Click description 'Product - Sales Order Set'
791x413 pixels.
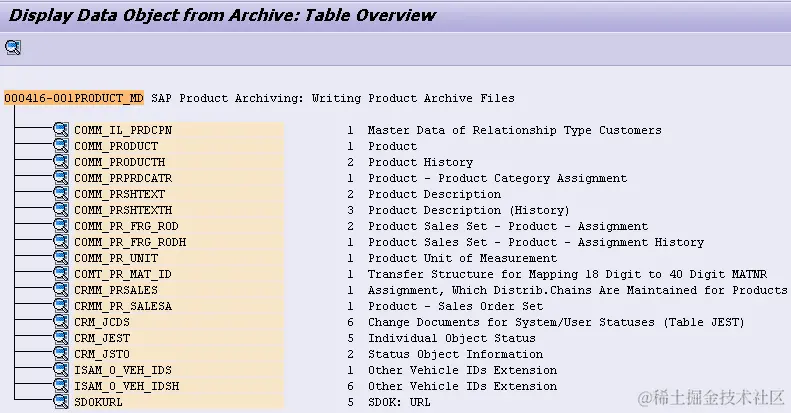[456, 306]
